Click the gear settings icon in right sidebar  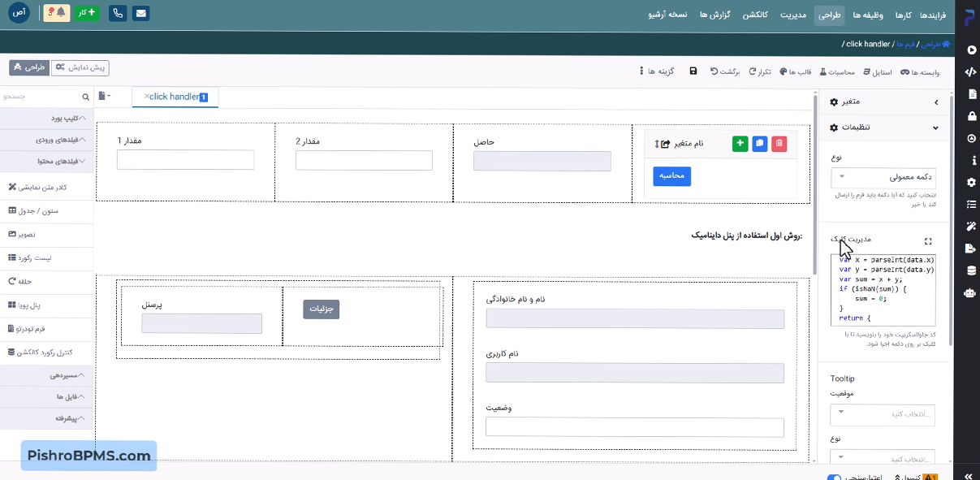click(971, 182)
